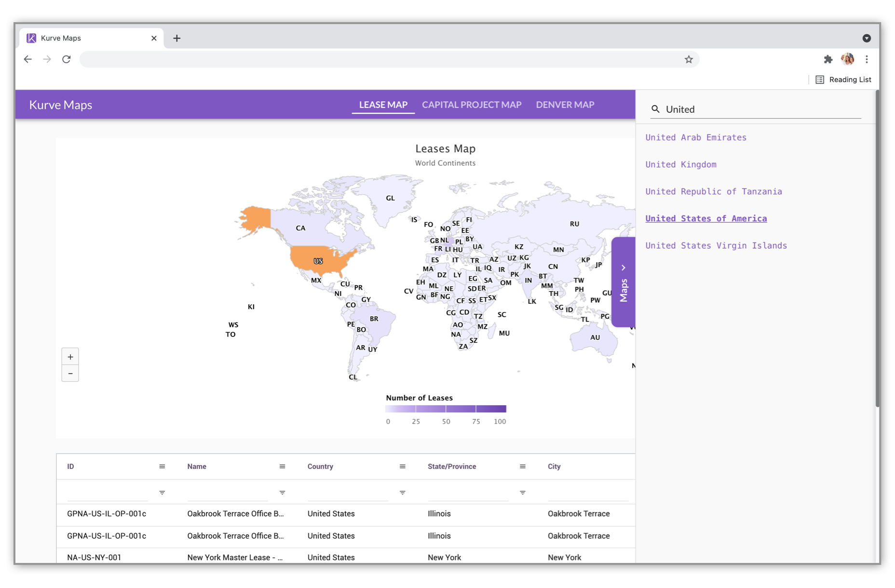Open the Name filter options icon
This screenshot has height=588, width=895.
[x=282, y=493]
